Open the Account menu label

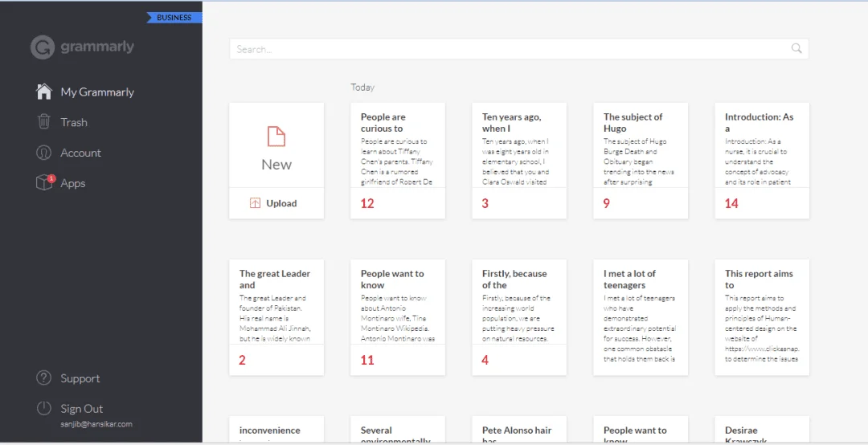coord(81,153)
